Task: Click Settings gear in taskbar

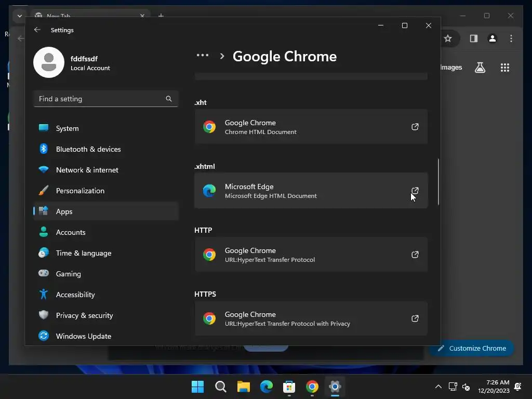Action: pyautogui.click(x=335, y=387)
